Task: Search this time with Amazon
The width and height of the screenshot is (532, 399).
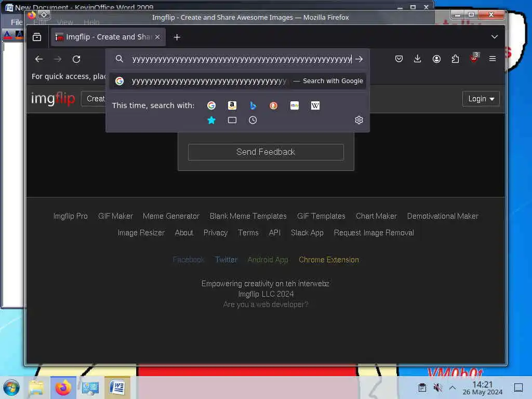Action: click(x=232, y=105)
